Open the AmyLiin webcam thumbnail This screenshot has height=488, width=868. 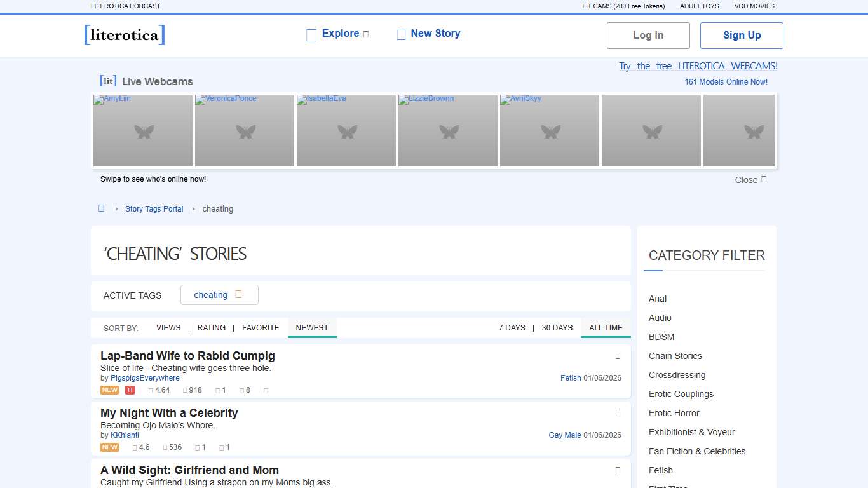[143, 131]
